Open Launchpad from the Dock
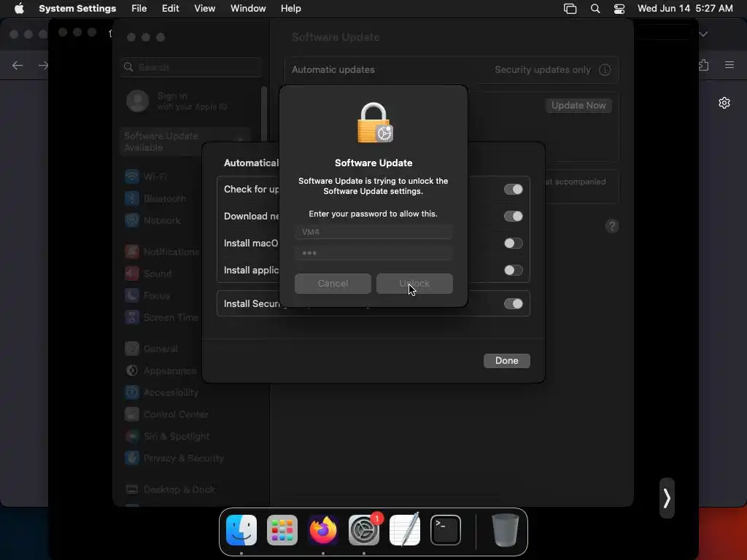The height and width of the screenshot is (560, 747). click(282, 530)
